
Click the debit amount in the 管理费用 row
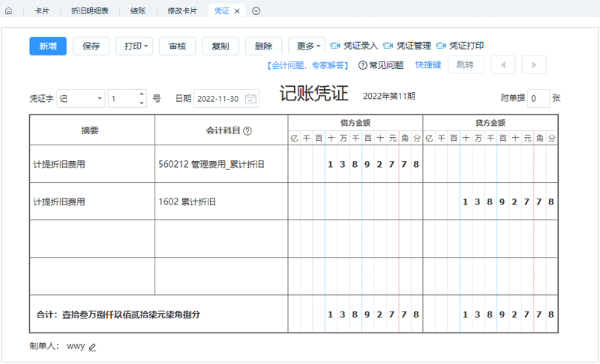355,164
